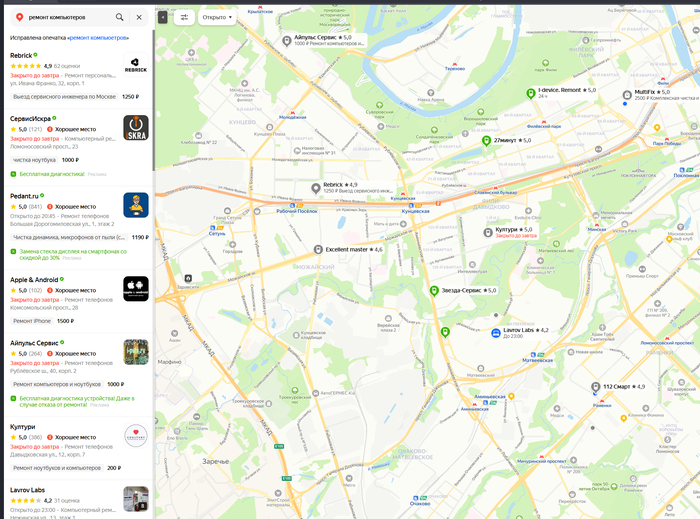The height and width of the screenshot is (519, 700).
Task: Select the MultiFix marker on the map
Action: (627, 96)
